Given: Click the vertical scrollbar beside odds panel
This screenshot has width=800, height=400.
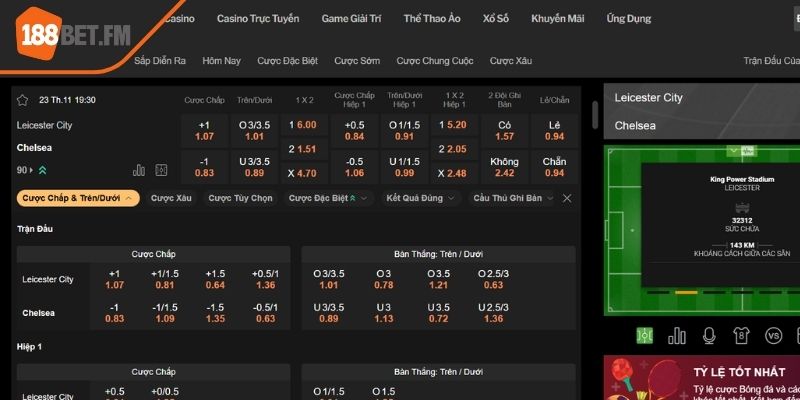Looking at the screenshot, I should (x=594, y=115).
